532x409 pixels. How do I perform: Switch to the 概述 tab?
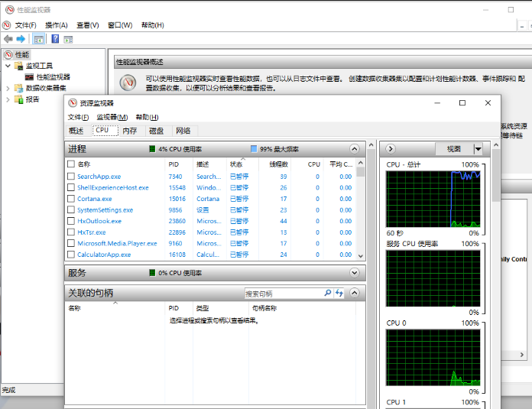pos(76,131)
